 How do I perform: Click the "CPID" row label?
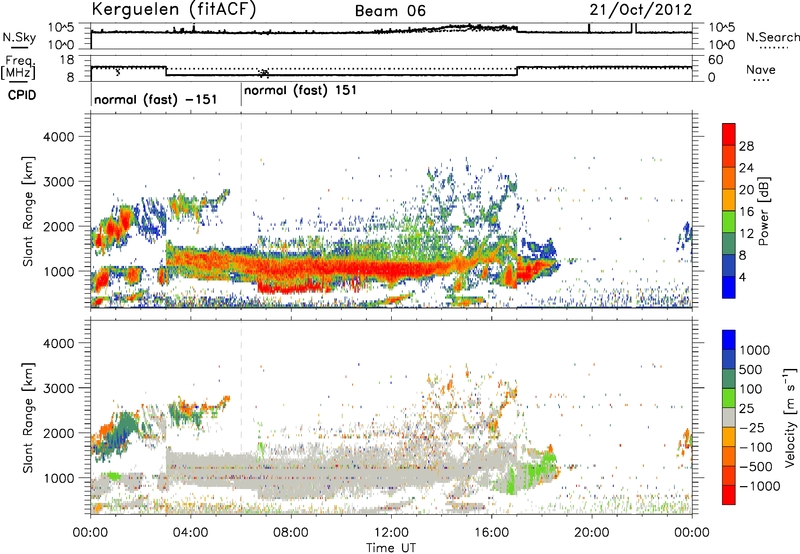(x=22, y=95)
